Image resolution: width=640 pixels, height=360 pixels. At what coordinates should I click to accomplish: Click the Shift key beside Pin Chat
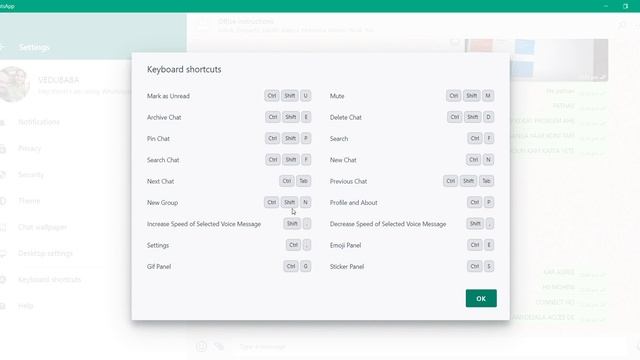(290, 138)
